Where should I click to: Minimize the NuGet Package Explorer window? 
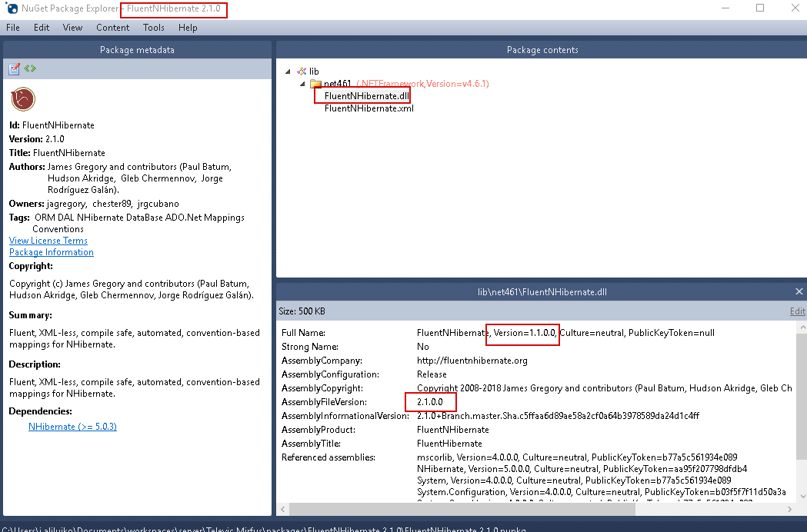point(725,8)
